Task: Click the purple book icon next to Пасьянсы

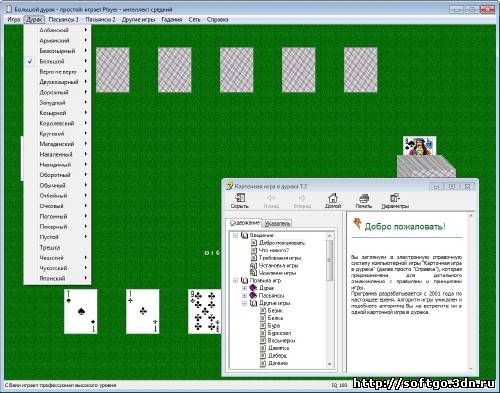Action: 253,295
